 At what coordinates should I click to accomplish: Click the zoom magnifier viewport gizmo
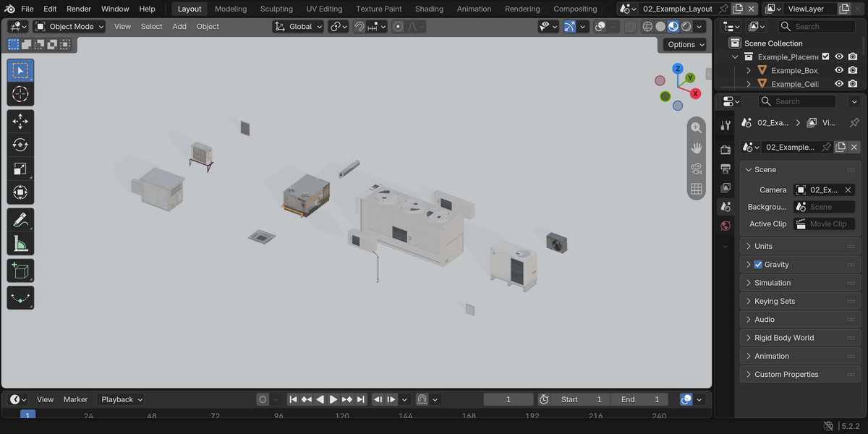click(x=696, y=127)
